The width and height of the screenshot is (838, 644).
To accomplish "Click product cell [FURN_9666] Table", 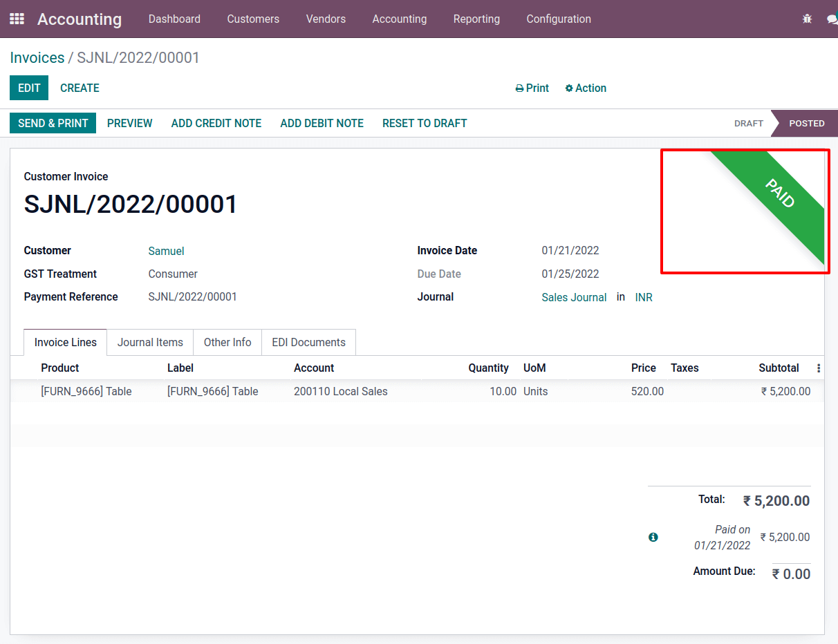I will tap(86, 392).
